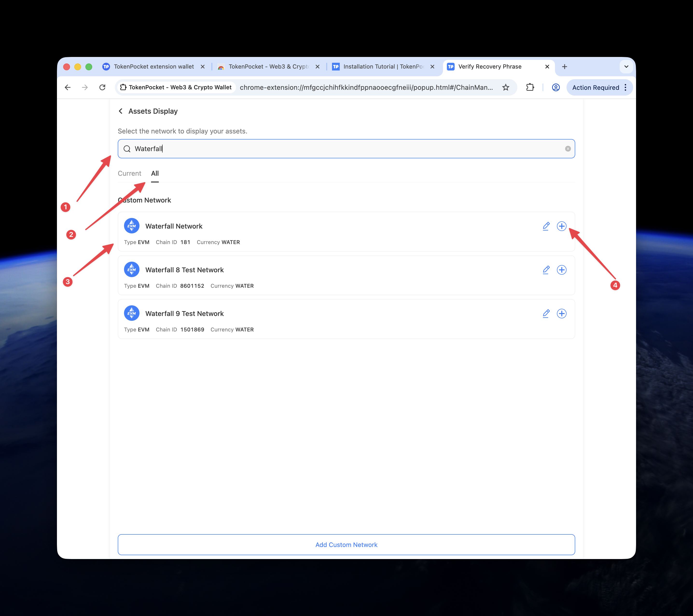Edit Waterfall 8 Test Network pencil icon

pyautogui.click(x=546, y=270)
